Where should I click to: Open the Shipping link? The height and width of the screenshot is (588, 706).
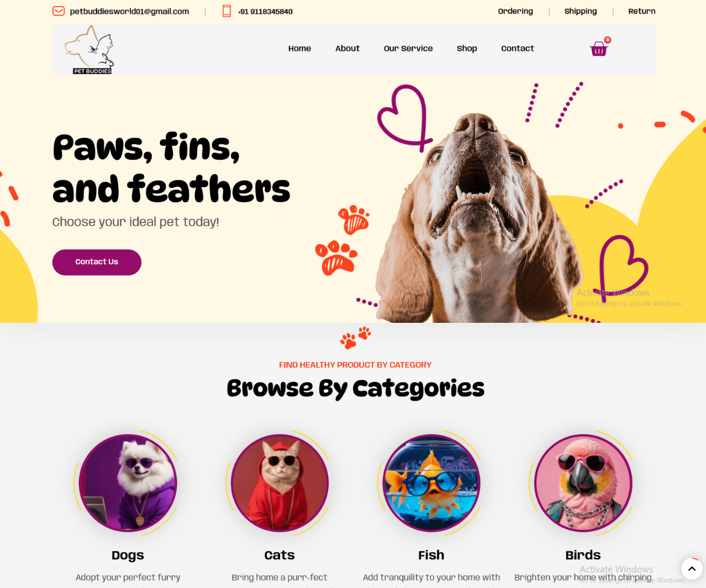click(x=581, y=11)
